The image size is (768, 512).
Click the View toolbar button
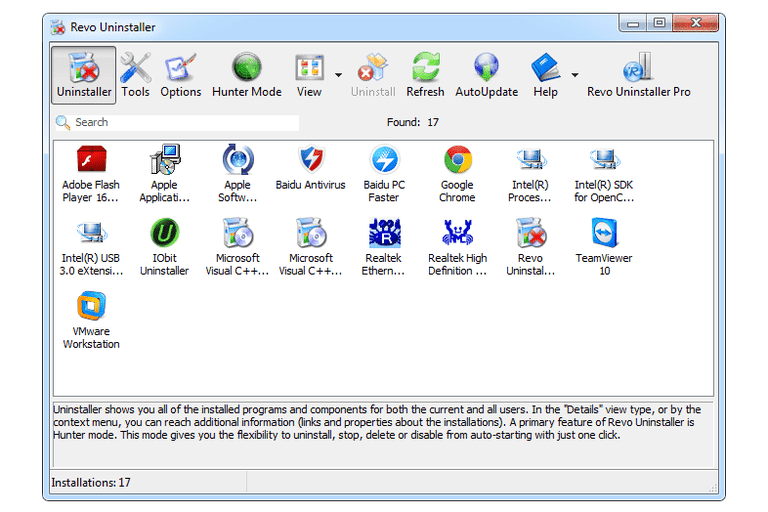click(x=309, y=75)
